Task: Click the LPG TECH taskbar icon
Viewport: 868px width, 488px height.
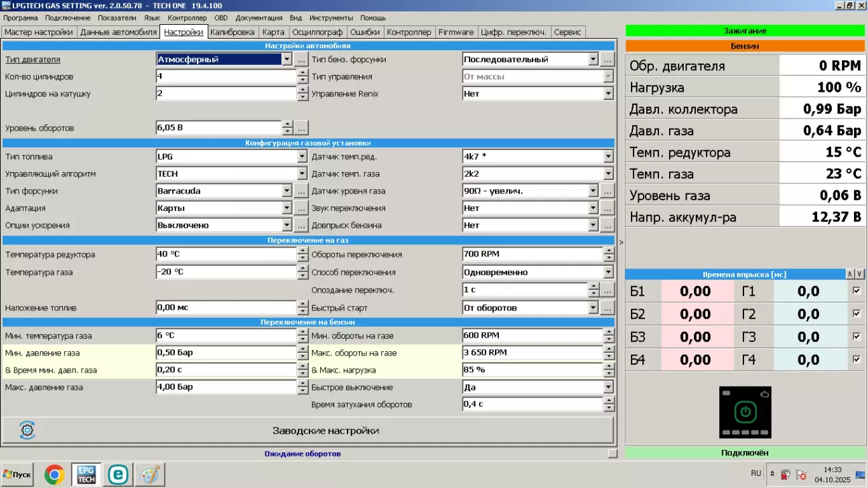Action: point(86,475)
